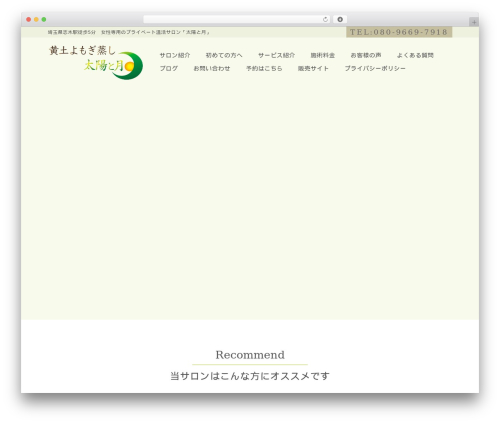Follow the 予約はこちら reservation link
This screenshot has height=423, width=500.
click(x=264, y=68)
